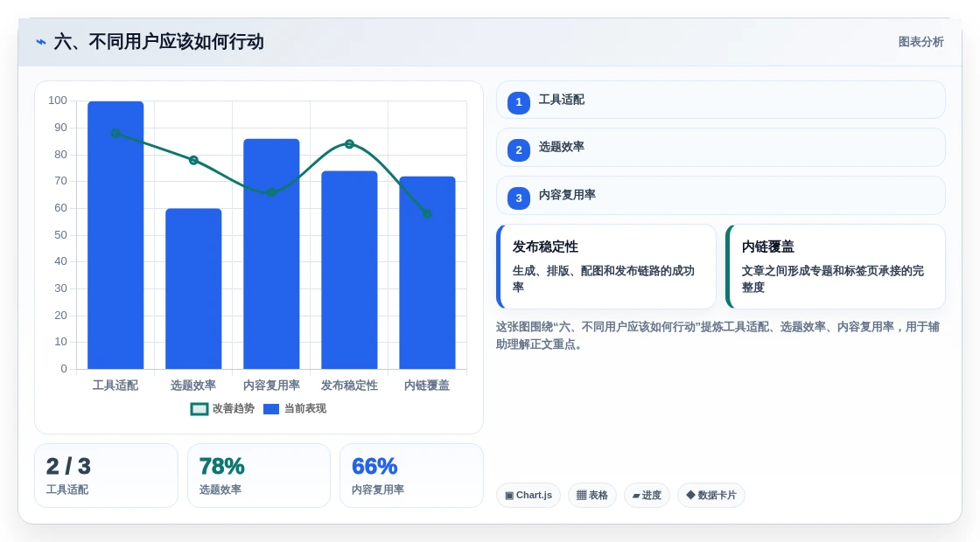Click the Chart.js tag icon
The width and height of the screenshot is (980, 542).
click(509, 495)
